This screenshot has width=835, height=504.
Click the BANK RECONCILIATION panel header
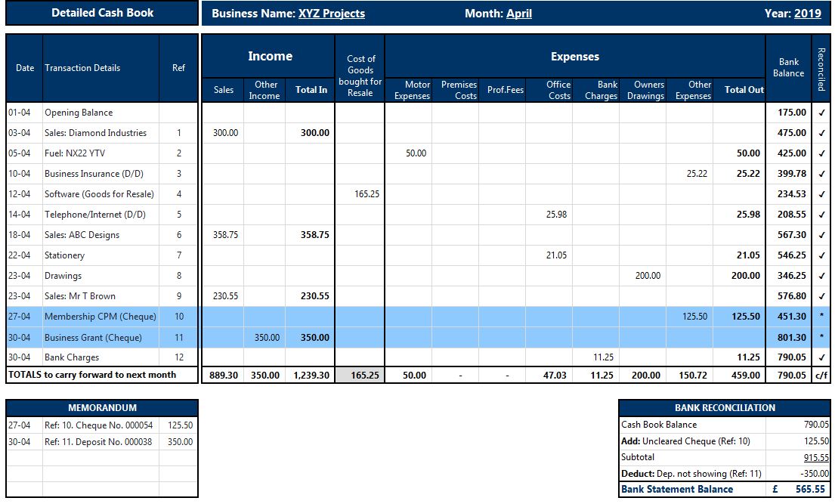(x=725, y=408)
